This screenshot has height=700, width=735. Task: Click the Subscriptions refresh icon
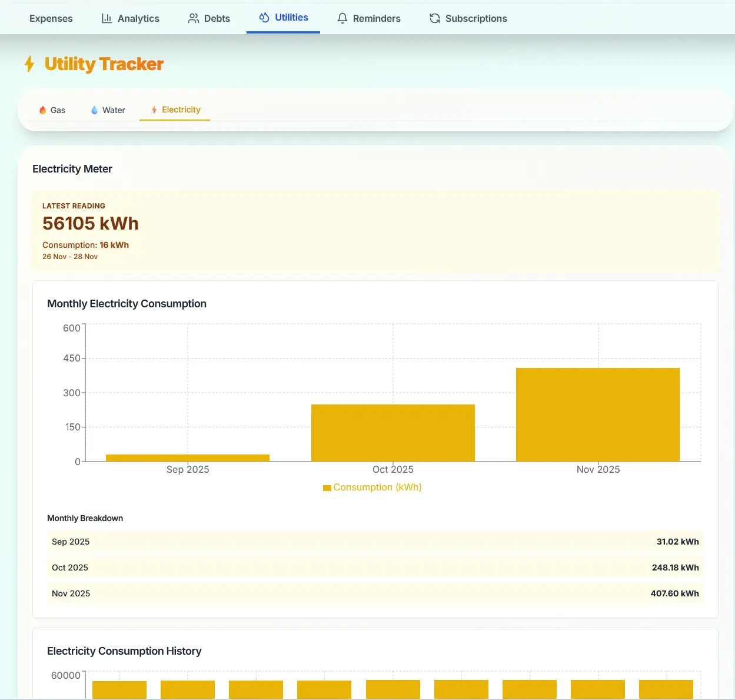(x=435, y=18)
